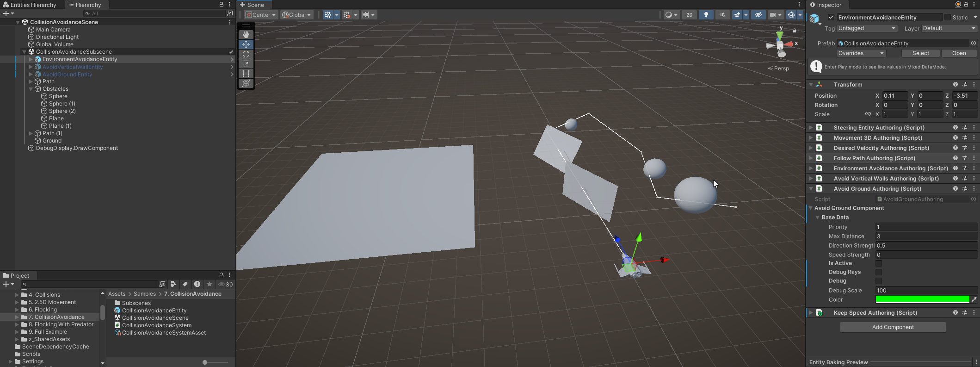This screenshot has height=367, width=980.
Task: Collapse the Obstacles tree item
Action: [x=31, y=89]
